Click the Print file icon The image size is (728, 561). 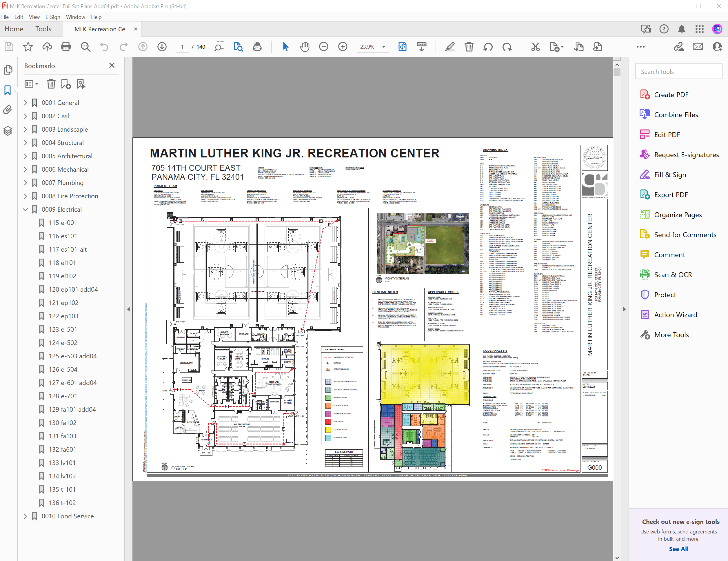[66, 47]
